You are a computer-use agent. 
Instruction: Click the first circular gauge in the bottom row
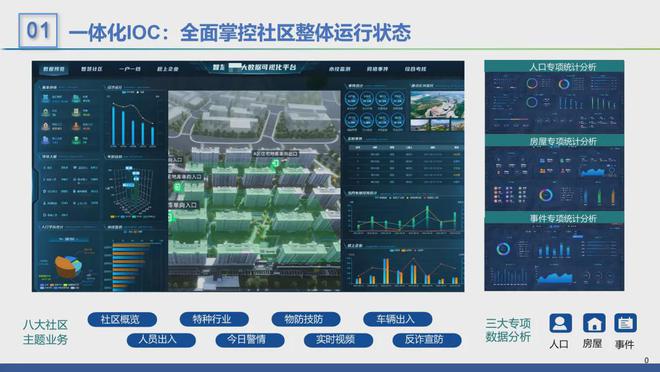[351, 121]
